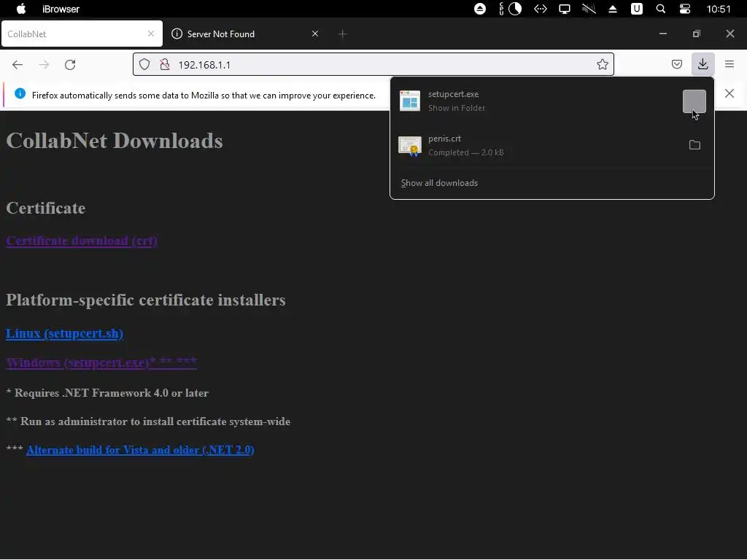Viewport: 747px width, 560px height.
Task: Close the CollabNet tab
Action: pyautogui.click(x=151, y=34)
